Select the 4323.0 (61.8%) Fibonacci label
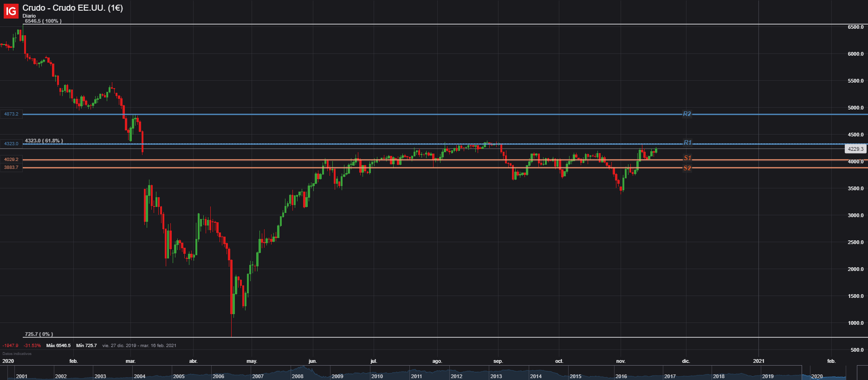 (44, 141)
